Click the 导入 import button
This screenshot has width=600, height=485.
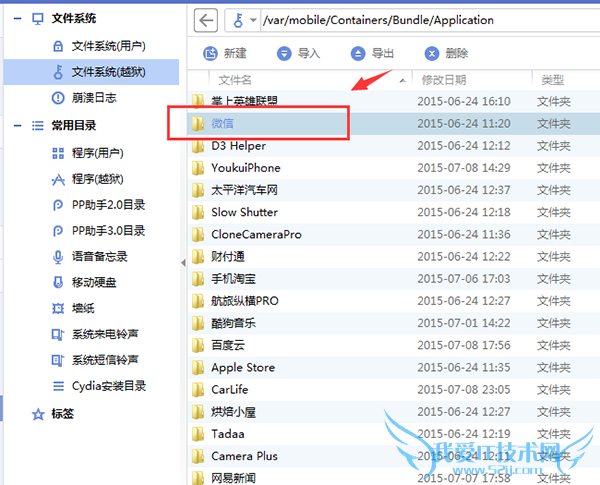pos(298,53)
